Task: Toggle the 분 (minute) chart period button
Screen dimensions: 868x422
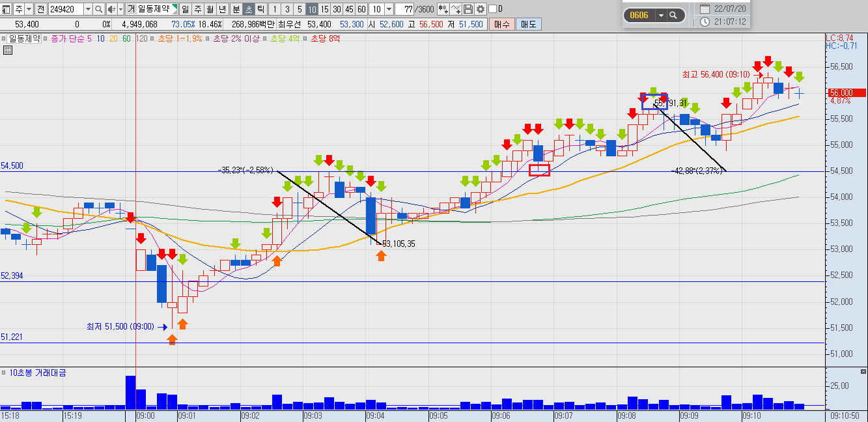Action: (236, 9)
